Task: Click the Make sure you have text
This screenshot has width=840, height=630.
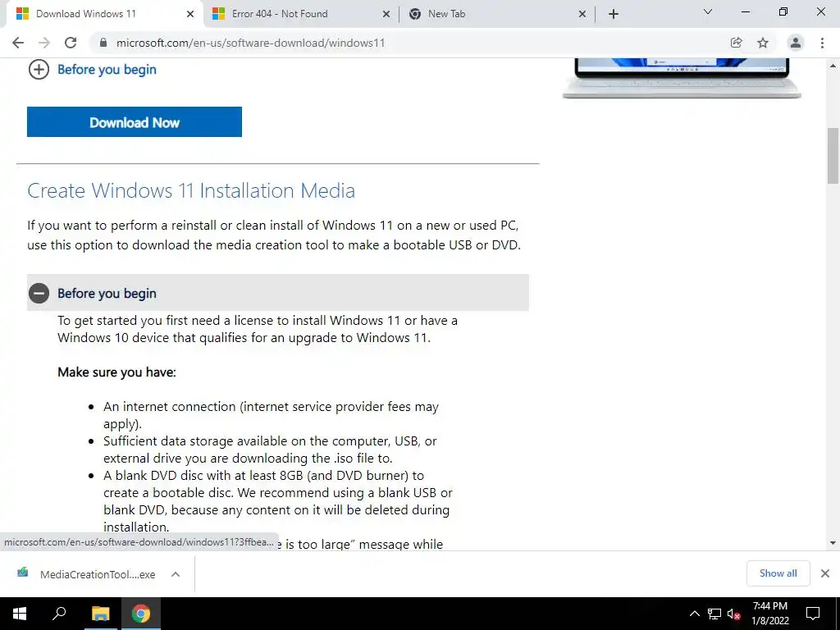Action: [116, 372]
